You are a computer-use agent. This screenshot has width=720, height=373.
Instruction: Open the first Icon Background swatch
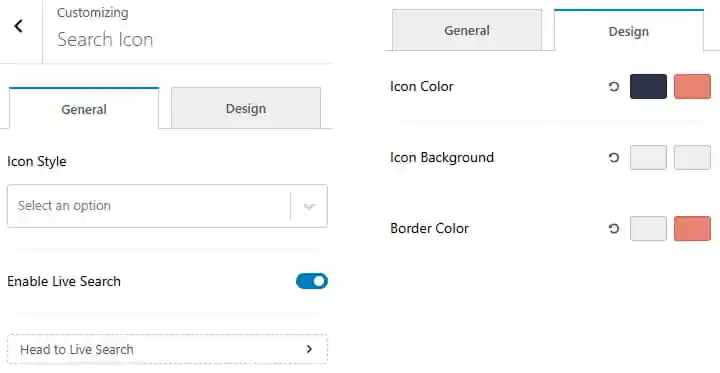pos(648,158)
